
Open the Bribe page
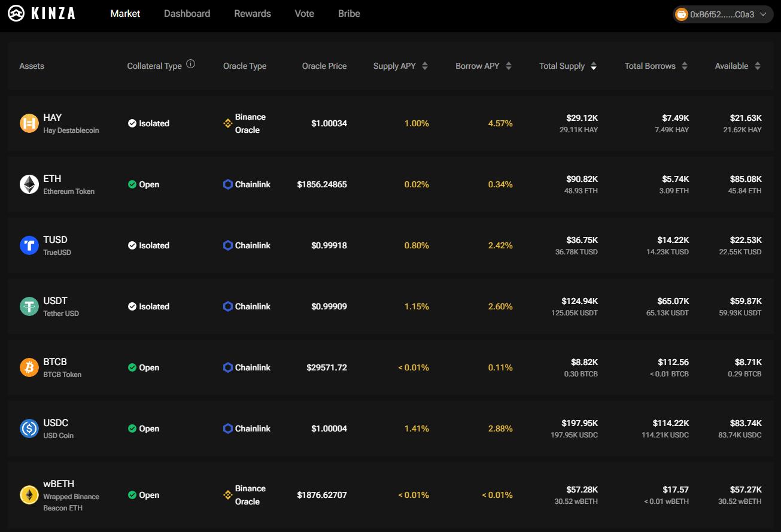349,13
